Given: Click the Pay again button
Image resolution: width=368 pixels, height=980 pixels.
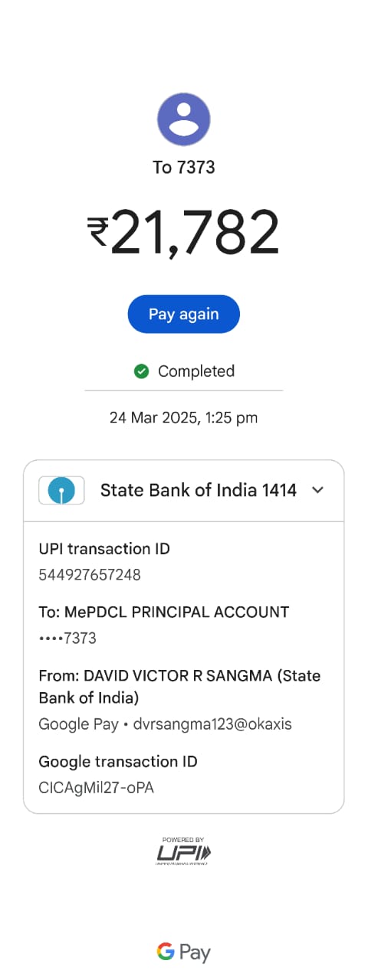Looking at the screenshot, I should point(184,314).
